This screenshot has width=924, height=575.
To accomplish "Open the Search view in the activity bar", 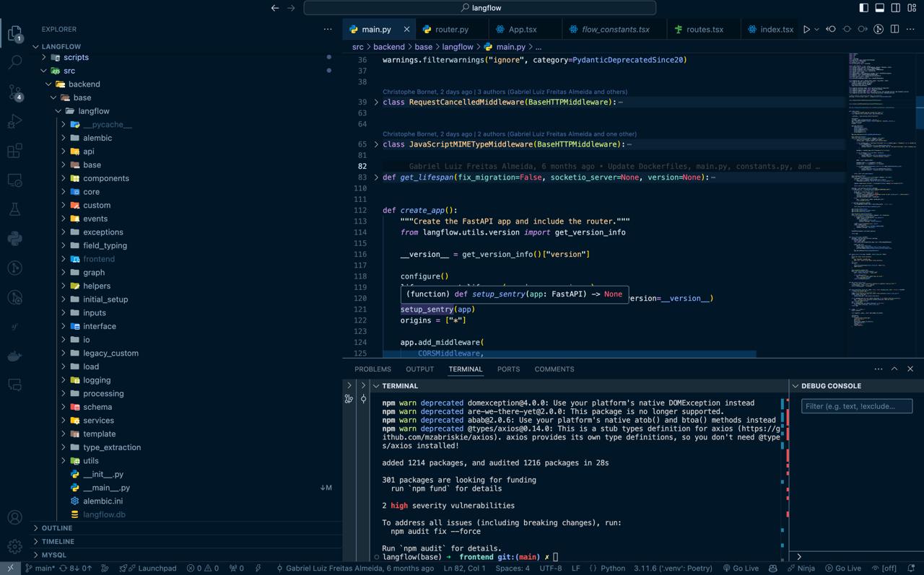I will tap(14, 62).
